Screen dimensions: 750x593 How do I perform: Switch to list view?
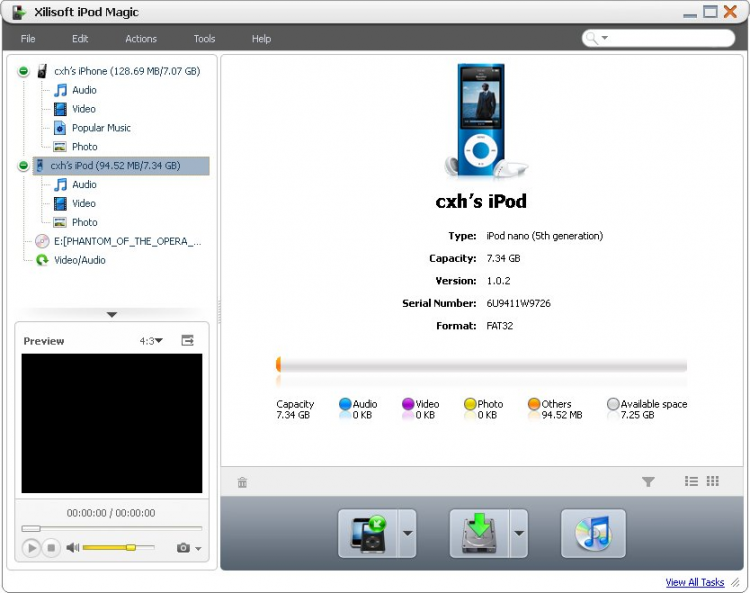[x=691, y=481]
